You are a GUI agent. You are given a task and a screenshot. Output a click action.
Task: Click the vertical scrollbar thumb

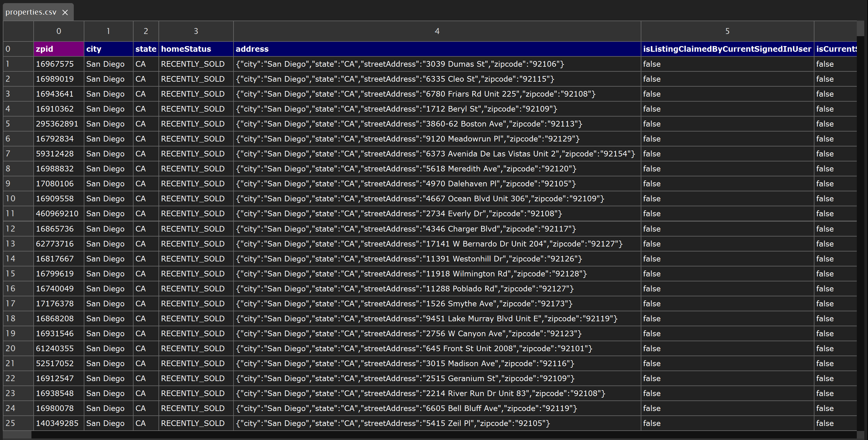pyautogui.click(x=860, y=28)
